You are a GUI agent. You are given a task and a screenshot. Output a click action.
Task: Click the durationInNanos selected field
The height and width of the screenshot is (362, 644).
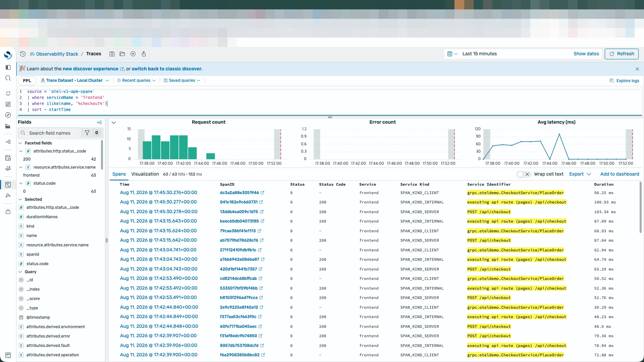pos(42,217)
